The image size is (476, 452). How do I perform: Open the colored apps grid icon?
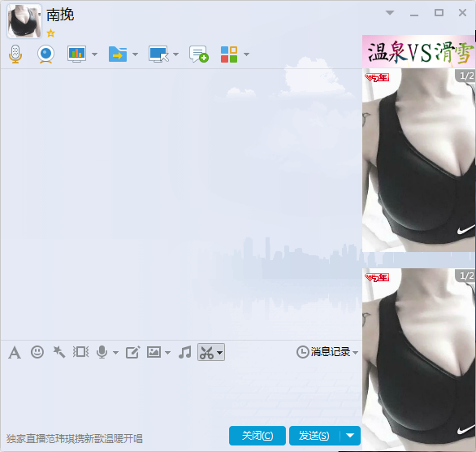pyautogui.click(x=229, y=54)
